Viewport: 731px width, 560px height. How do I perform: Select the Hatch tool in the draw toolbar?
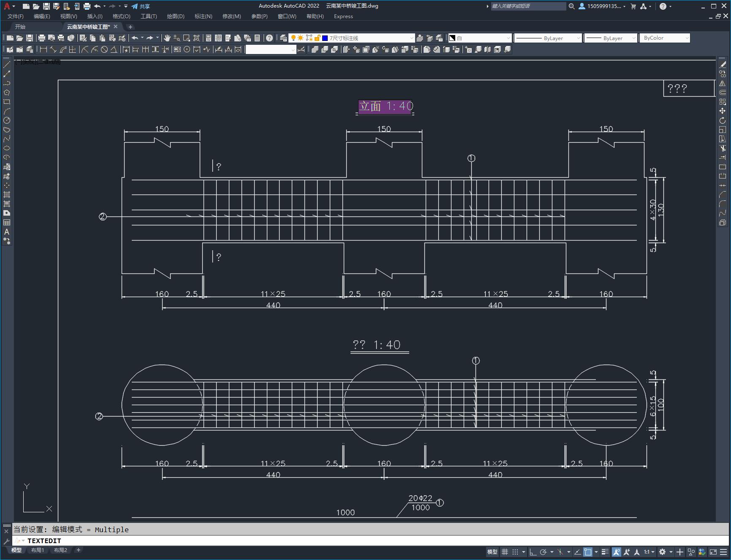point(7,195)
